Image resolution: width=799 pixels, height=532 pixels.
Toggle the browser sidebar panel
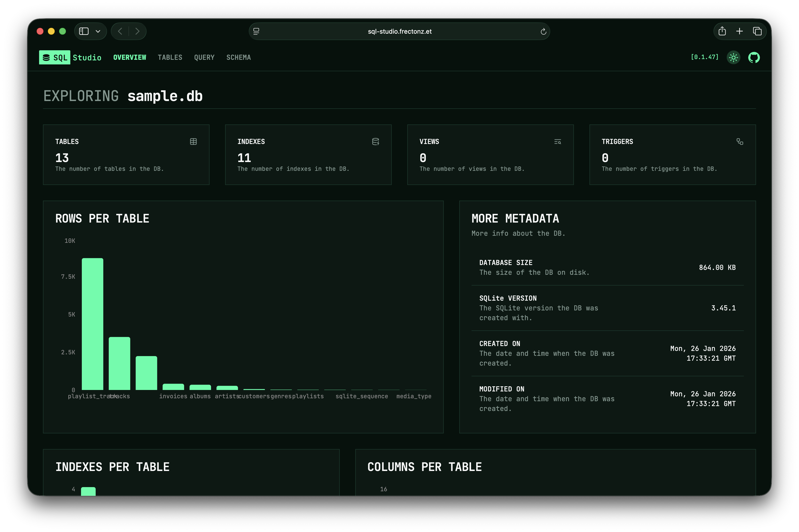pyautogui.click(x=84, y=31)
